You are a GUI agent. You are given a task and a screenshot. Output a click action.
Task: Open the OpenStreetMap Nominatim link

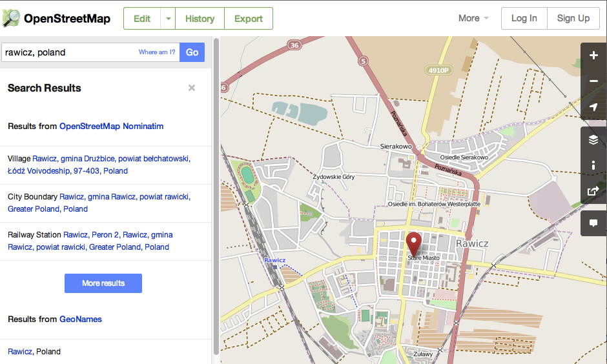coord(111,126)
